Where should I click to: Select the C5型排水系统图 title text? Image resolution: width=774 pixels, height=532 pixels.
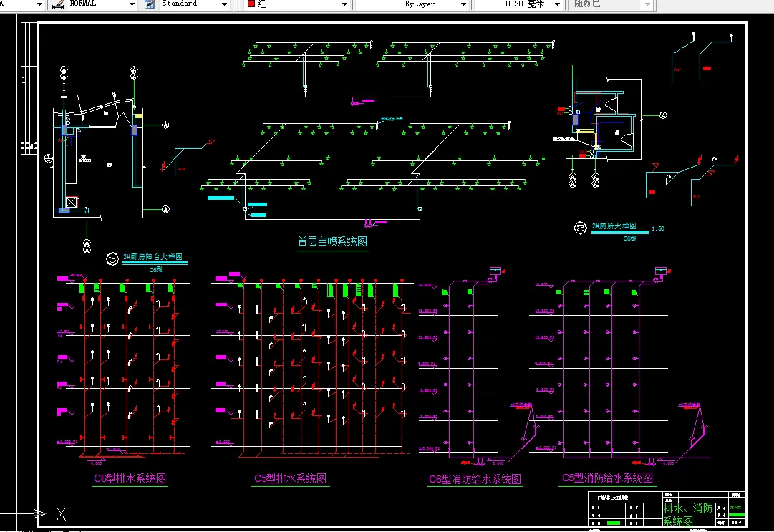coord(290,478)
